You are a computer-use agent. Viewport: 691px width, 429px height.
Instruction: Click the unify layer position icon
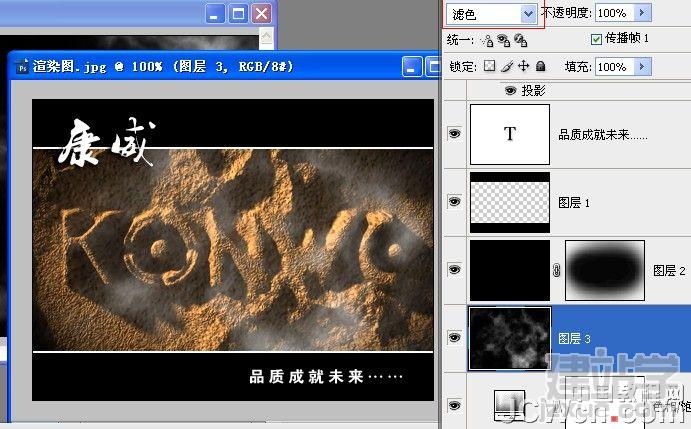[487, 40]
